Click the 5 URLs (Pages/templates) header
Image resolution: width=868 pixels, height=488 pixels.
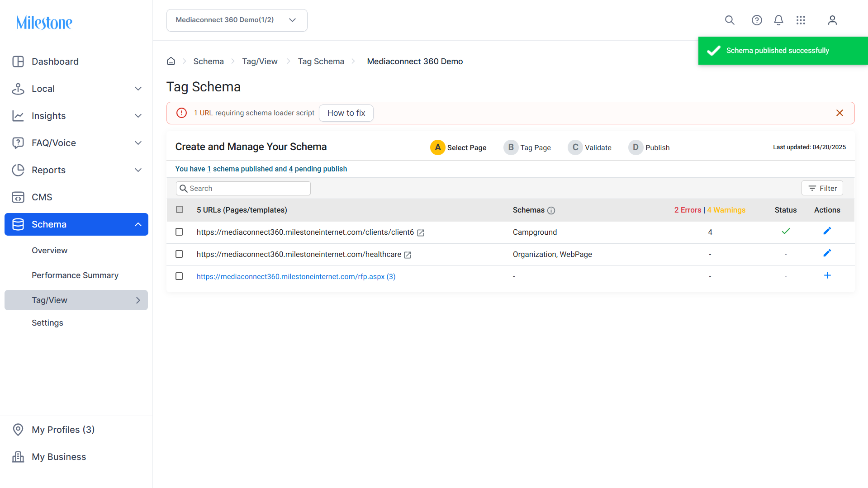pos(242,210)
